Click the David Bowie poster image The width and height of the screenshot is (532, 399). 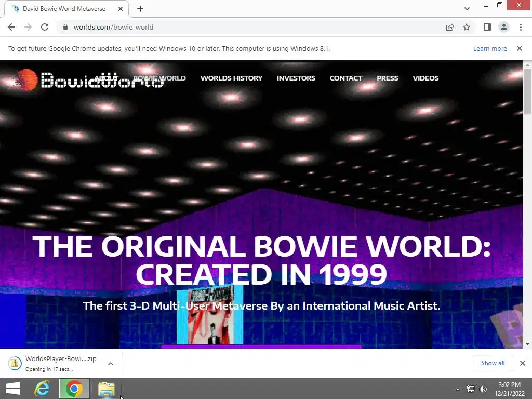[x=210, y=314]
